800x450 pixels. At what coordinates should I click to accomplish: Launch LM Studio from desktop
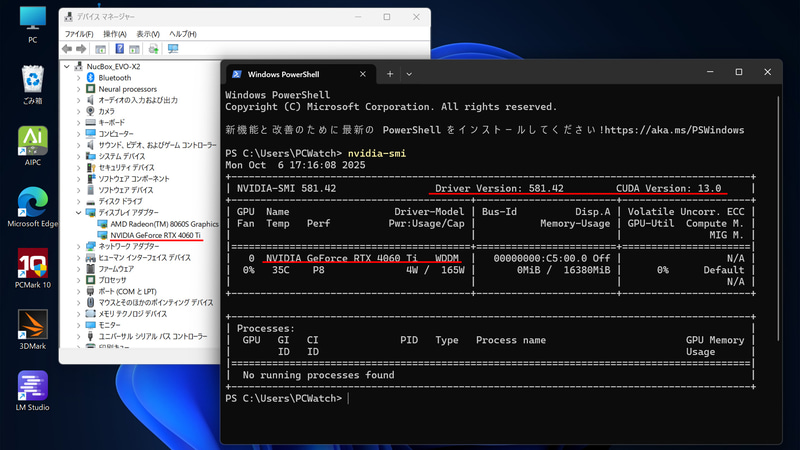click(33, 391)
